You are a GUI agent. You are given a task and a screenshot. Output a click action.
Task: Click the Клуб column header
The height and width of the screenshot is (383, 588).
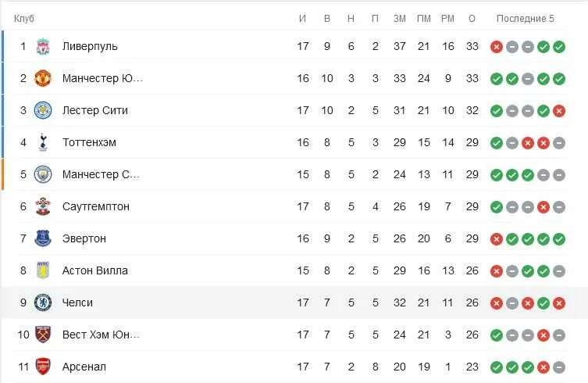24,19
